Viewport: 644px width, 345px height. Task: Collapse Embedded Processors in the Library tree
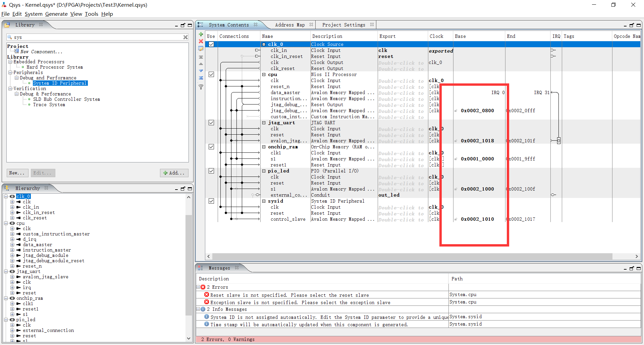click(x=10, y=62)
